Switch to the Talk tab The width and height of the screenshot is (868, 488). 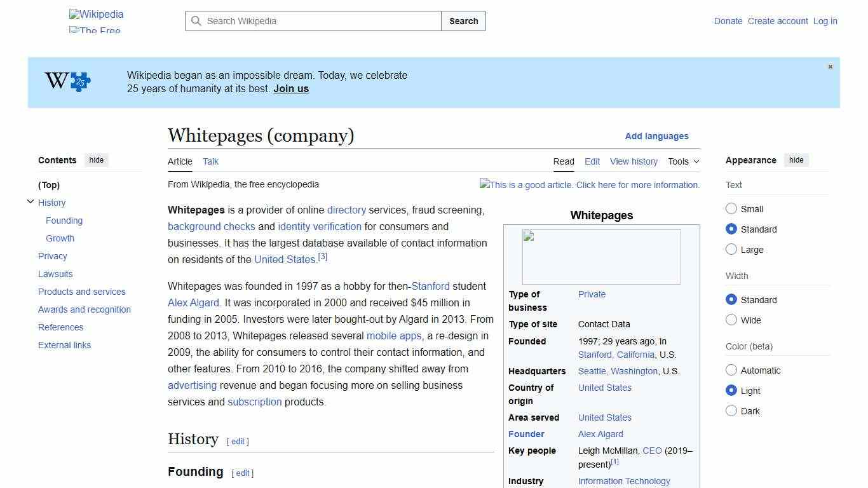[210, 161]
